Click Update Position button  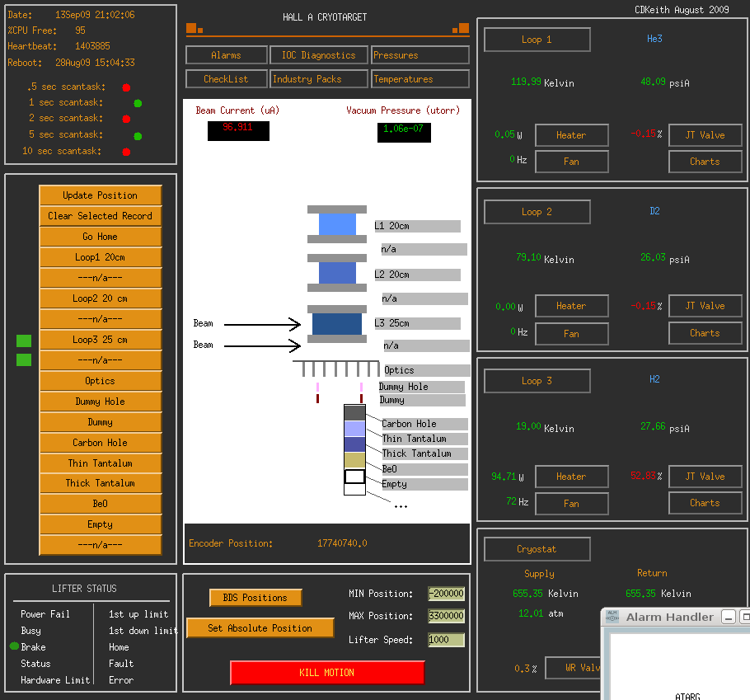101,195
